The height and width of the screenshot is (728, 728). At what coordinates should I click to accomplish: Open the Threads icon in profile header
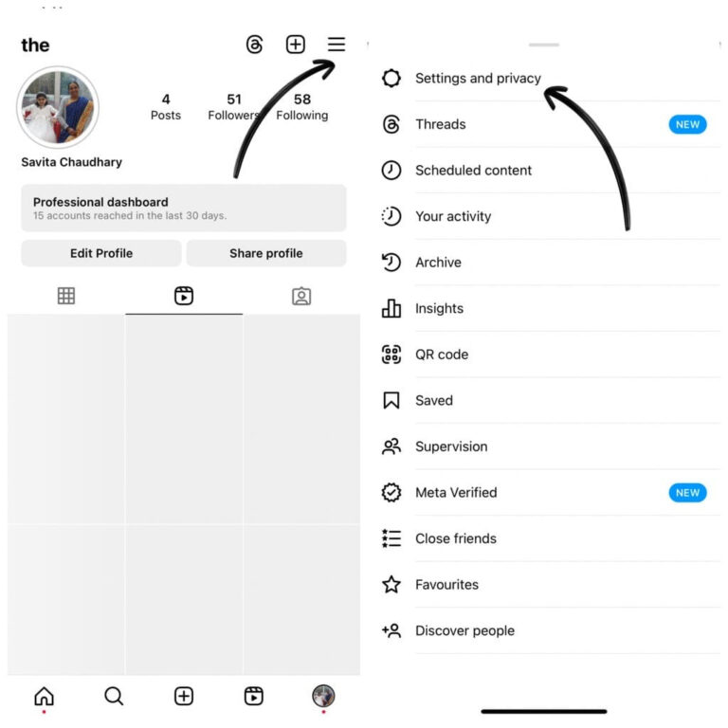pyautogui.click(x=254, y=45)
